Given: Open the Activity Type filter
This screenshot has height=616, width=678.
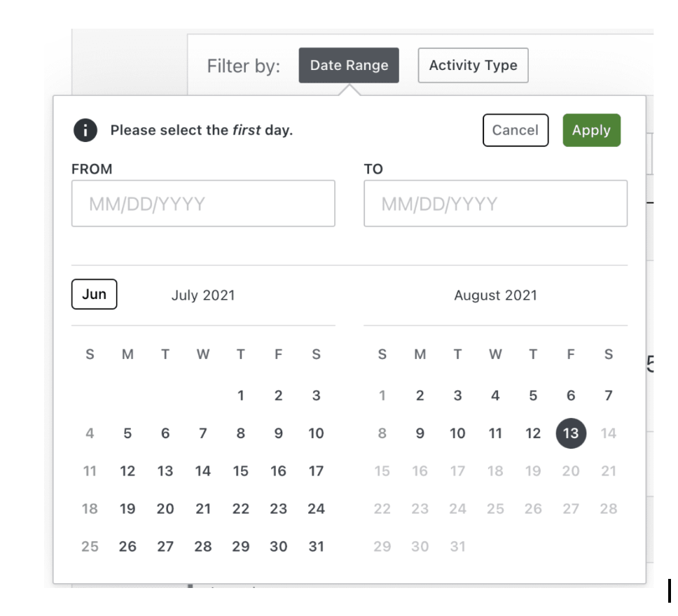Looking at the screenshot, I should pos(473,65).
